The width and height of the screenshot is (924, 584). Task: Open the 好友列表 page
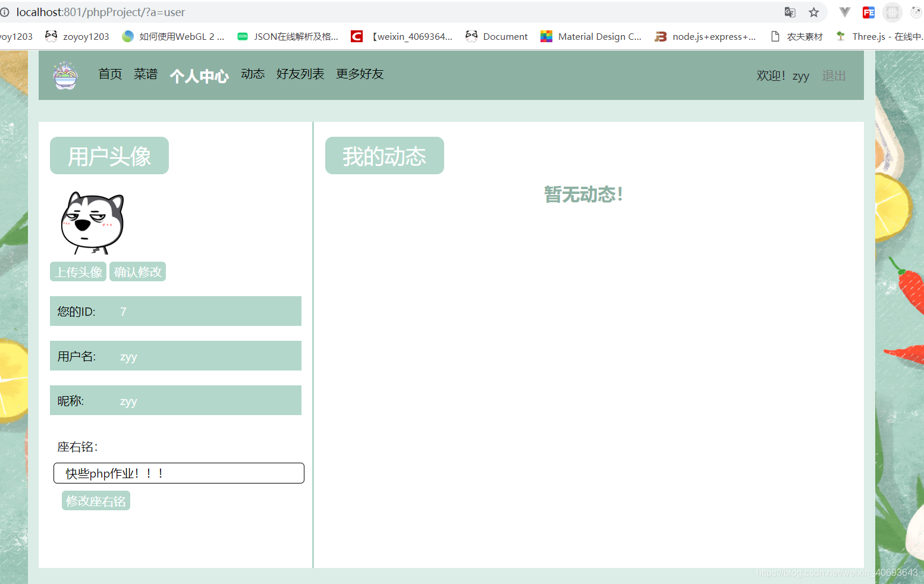click(x=300, y=74)
